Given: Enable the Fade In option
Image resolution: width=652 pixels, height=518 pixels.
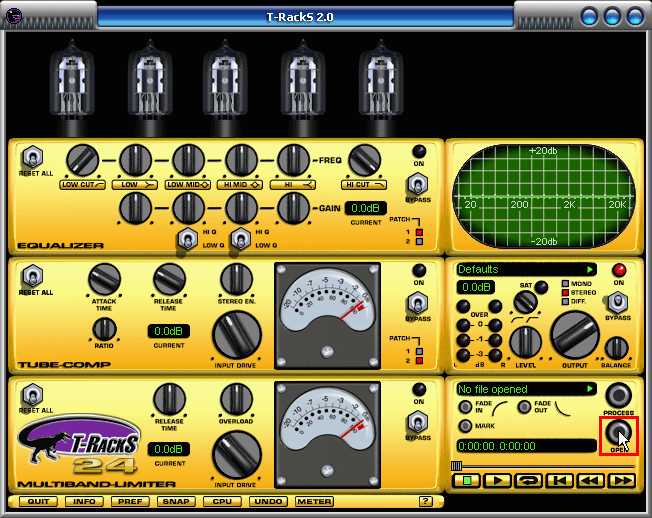Looking at the screenshot, I should pos(465,407).
